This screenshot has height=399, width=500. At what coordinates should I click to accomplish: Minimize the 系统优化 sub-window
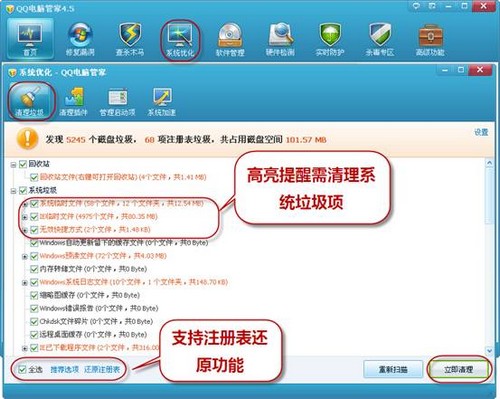[445, 70]
